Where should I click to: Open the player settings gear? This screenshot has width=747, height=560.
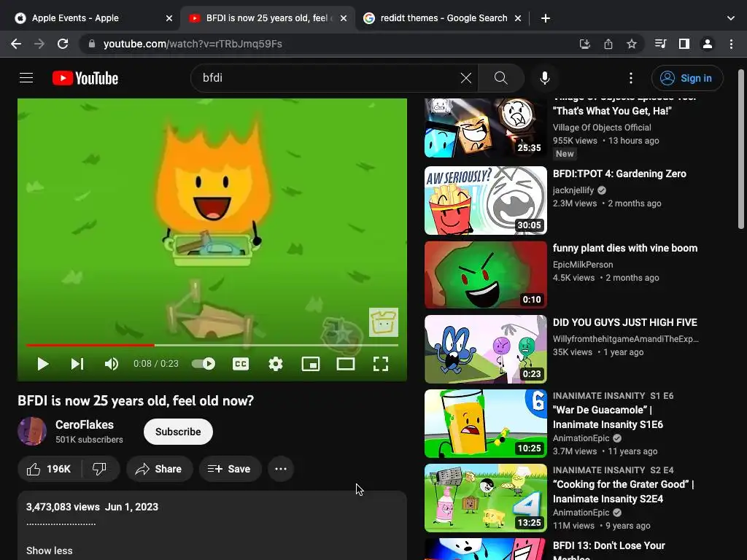[275, 364]
